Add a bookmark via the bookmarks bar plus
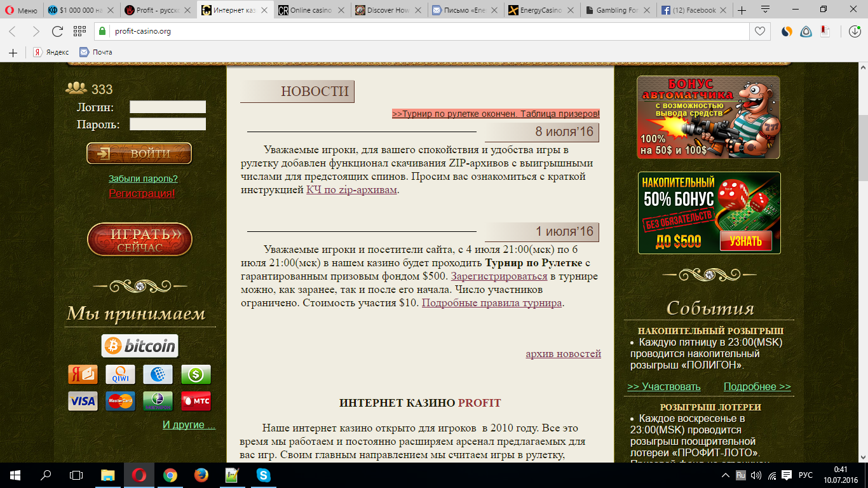 [x=13, y=52]
